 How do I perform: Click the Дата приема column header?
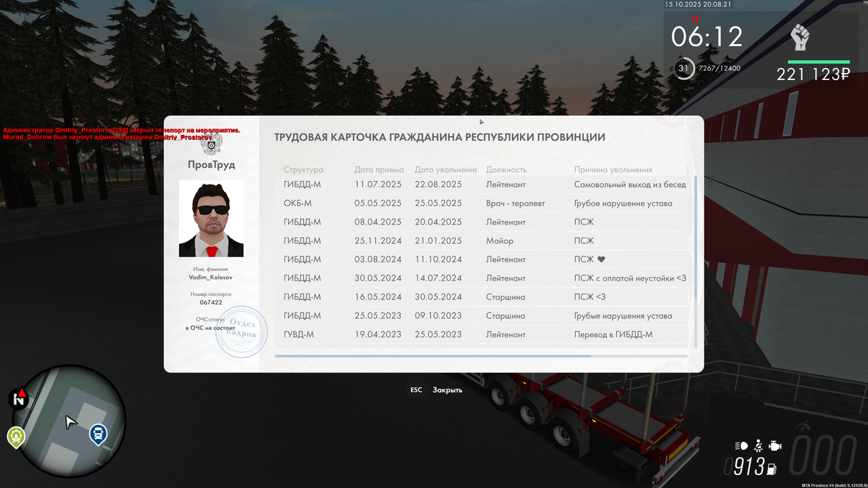click(x=379, y=170)
